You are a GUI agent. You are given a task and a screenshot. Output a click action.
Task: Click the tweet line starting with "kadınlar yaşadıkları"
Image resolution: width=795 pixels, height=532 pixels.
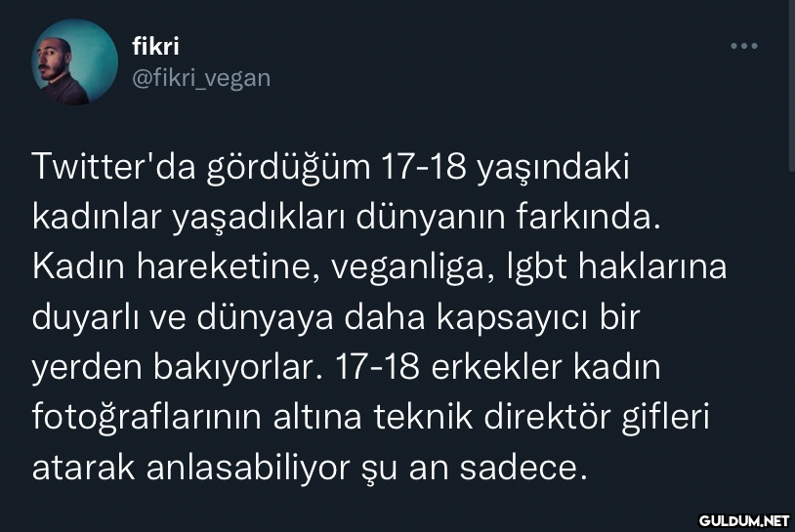[347, 219]
